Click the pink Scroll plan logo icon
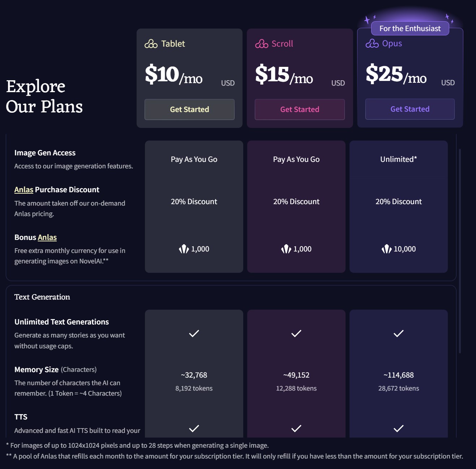Screen dimensions: 476x469 point(261,44)
